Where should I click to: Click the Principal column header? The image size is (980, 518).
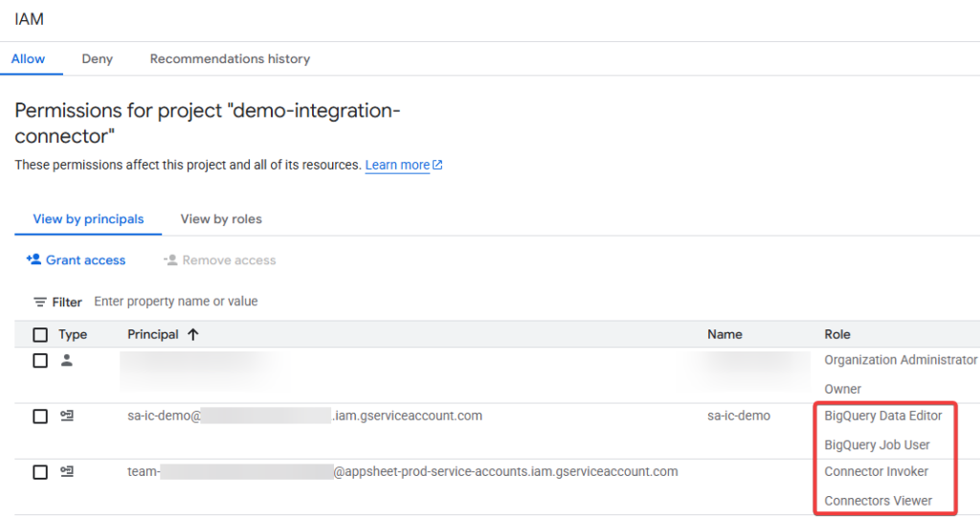153,335
